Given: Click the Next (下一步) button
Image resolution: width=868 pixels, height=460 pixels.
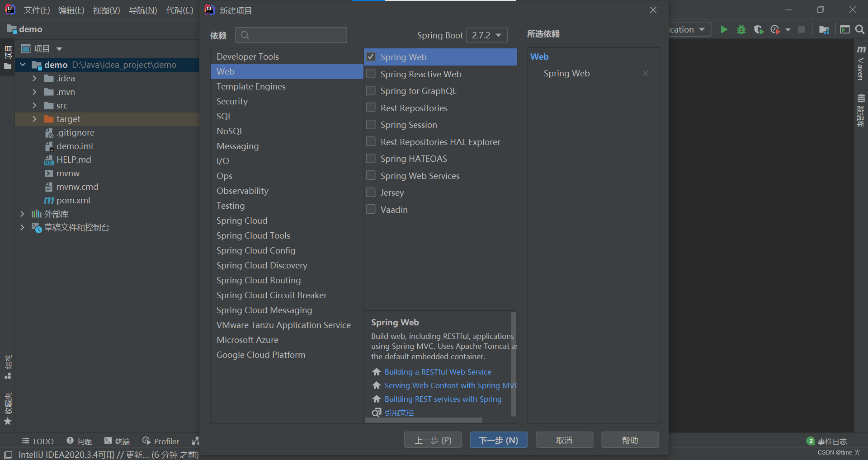Looking at the screenshot, I should point(498,440).
